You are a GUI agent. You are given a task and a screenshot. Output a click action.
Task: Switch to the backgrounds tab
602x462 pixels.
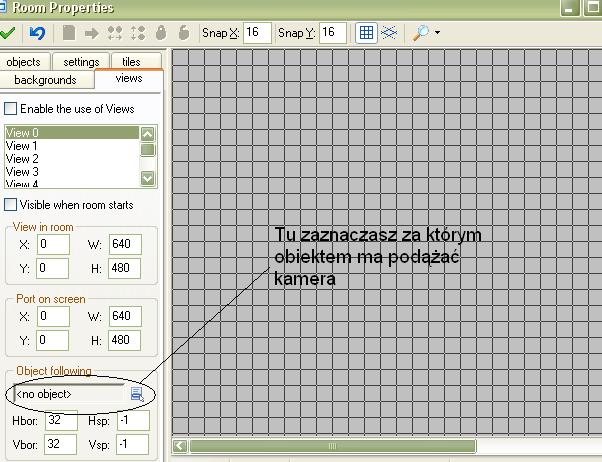click(45, 80)
